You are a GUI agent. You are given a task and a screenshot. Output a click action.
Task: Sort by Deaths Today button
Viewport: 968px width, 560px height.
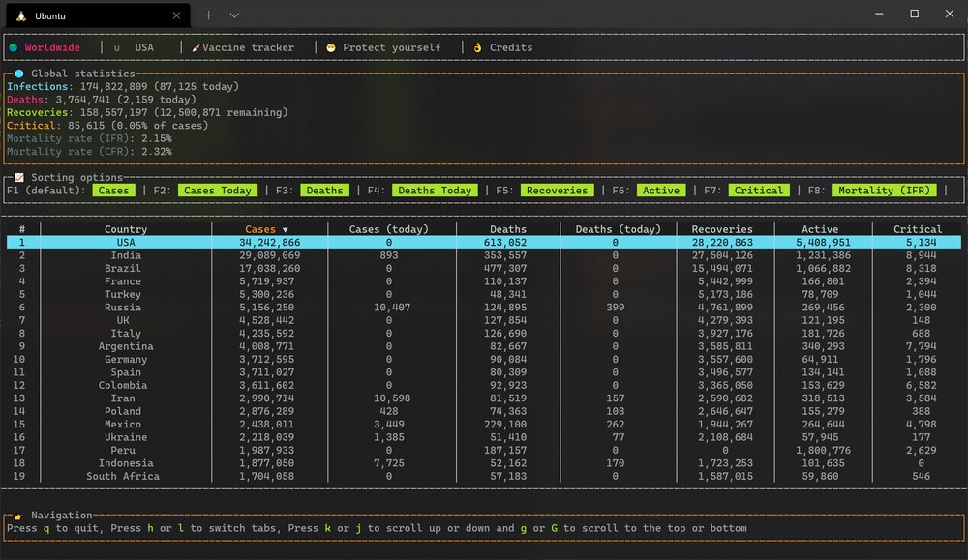[x=435, y=191]
